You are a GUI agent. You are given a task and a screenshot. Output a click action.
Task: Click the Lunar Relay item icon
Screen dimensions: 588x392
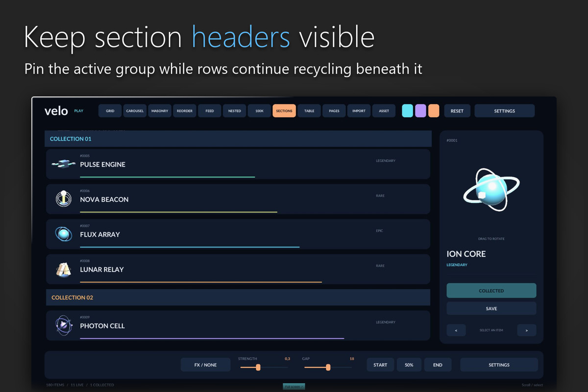point(63,269)
